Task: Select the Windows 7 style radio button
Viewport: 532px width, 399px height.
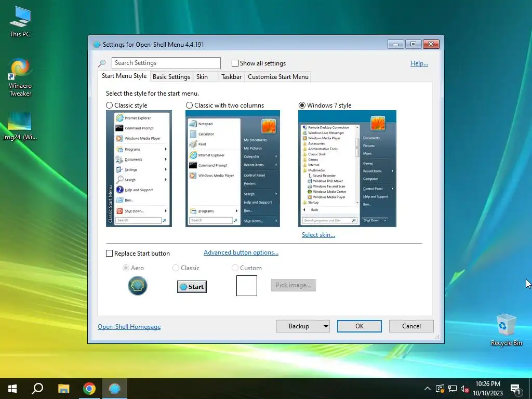Action: coord(302,105)
